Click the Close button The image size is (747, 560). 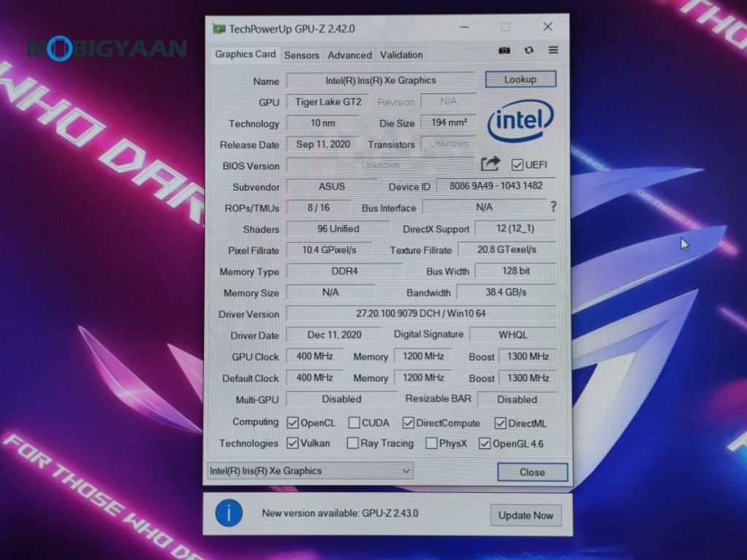533,472
